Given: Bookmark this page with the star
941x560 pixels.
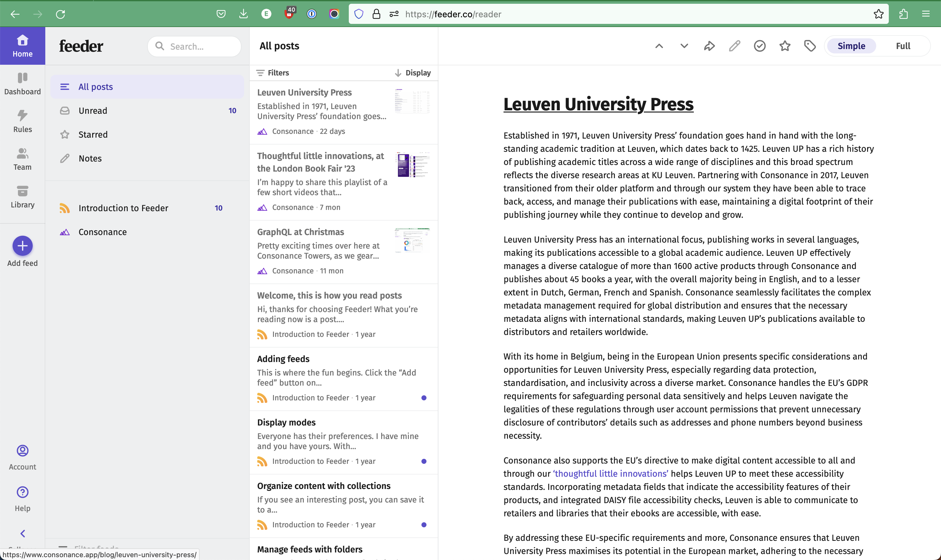Looking at the screenshot, I should [x=878, y=14].
